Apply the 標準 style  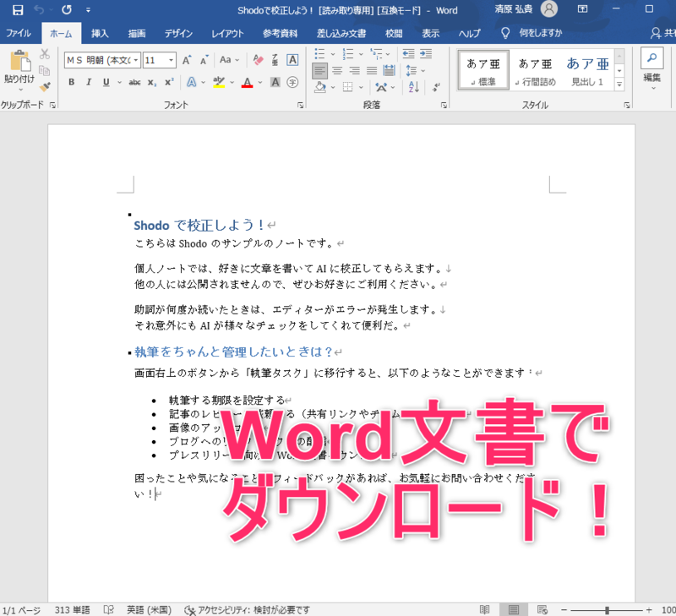483,70
